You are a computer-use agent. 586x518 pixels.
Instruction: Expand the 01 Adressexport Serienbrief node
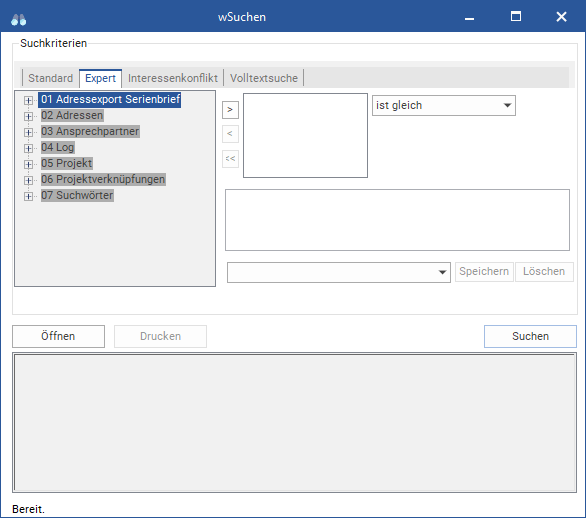tap(28, 100)
